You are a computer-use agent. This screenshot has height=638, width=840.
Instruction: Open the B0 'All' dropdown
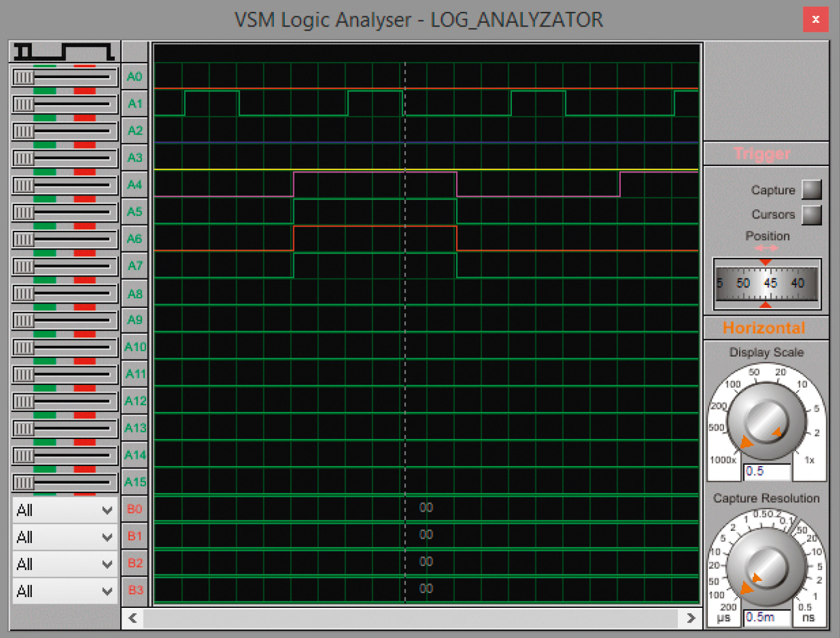point(64,510)
